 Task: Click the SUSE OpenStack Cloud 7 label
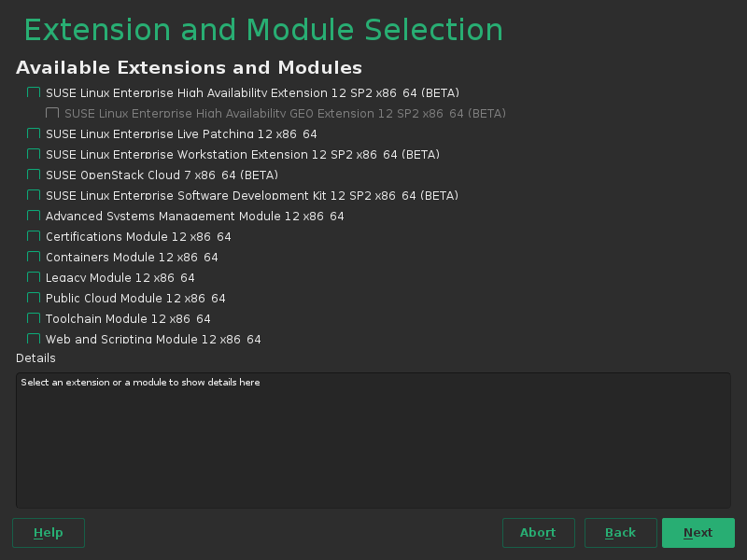(162, 175)
